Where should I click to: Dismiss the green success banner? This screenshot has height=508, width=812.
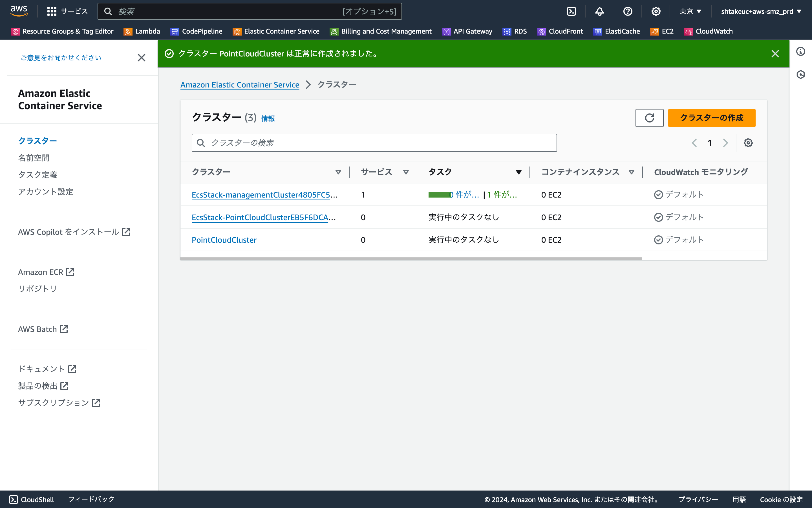tap(775, 54)
